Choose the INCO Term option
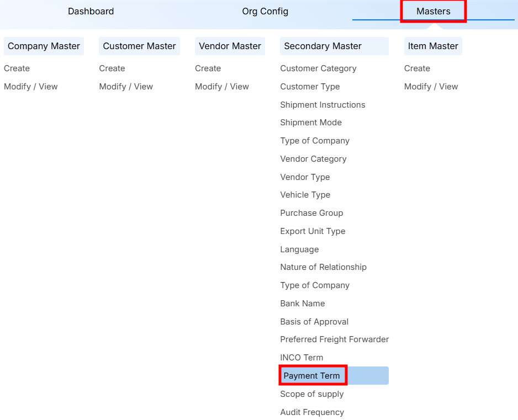 (302, 358)
